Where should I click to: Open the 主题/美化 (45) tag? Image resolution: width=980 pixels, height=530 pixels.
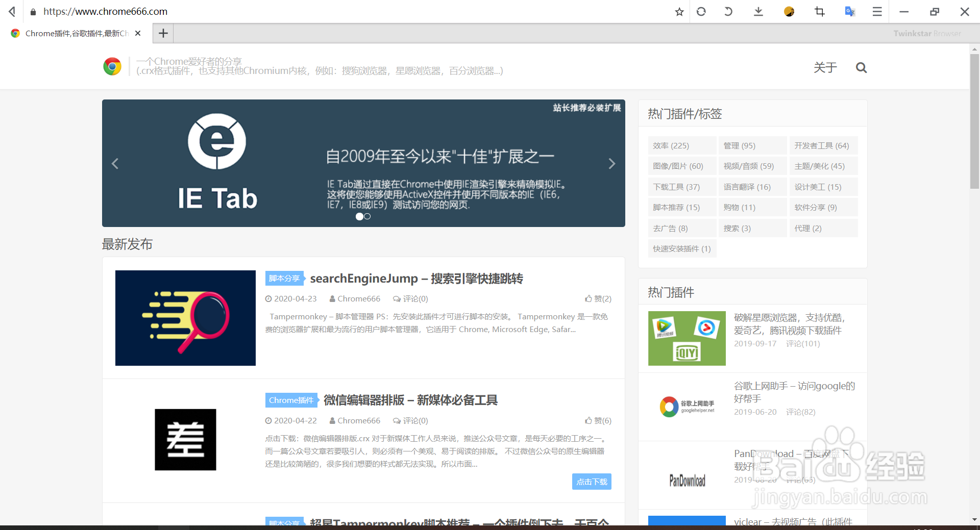coord(823,166)
